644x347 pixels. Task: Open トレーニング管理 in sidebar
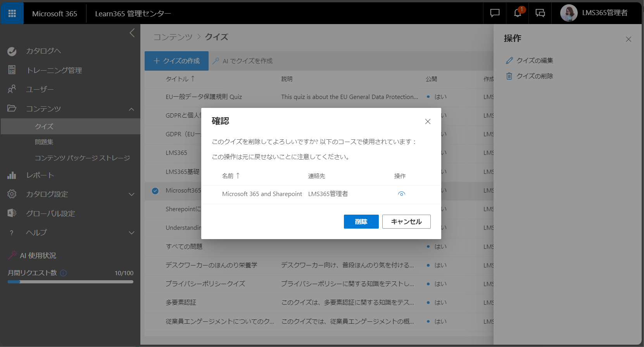[x=54, y=70]
